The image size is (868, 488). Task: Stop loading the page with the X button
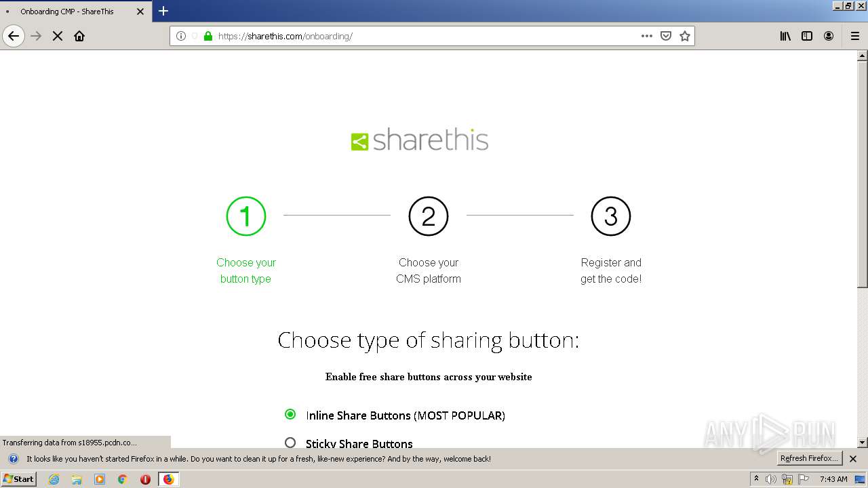tap(58, 36)
